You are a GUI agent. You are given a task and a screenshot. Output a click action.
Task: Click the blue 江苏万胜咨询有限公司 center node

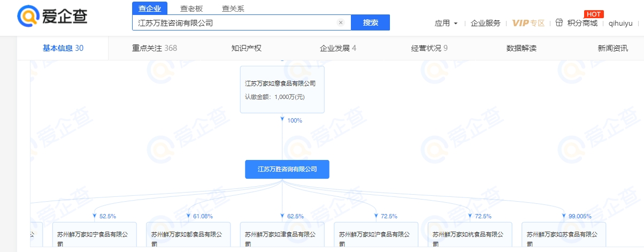[287, 169]
